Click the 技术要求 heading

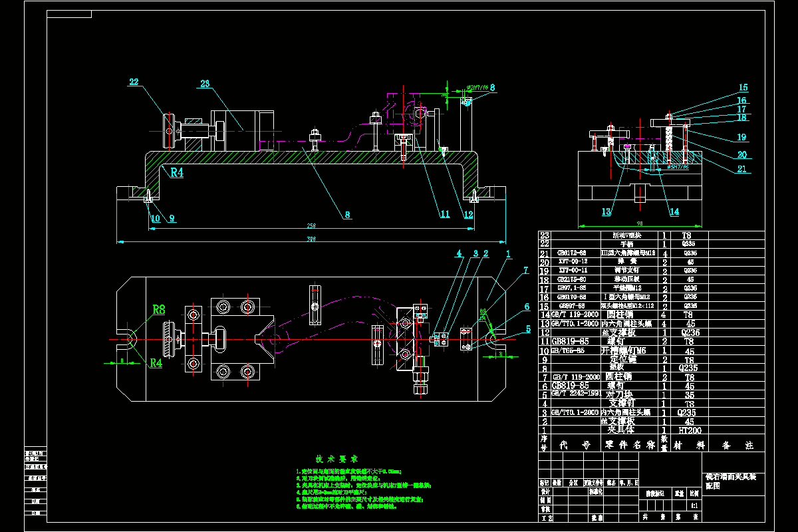click(337, 460)
